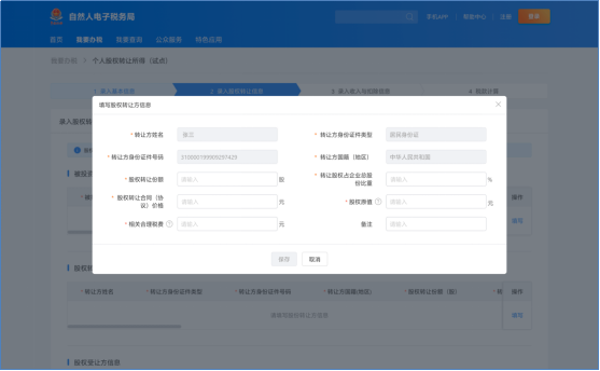Viewport: 600px width, 371px height.
Task: Click the 转让方身份证件类型 field
Action: (436, 135)
